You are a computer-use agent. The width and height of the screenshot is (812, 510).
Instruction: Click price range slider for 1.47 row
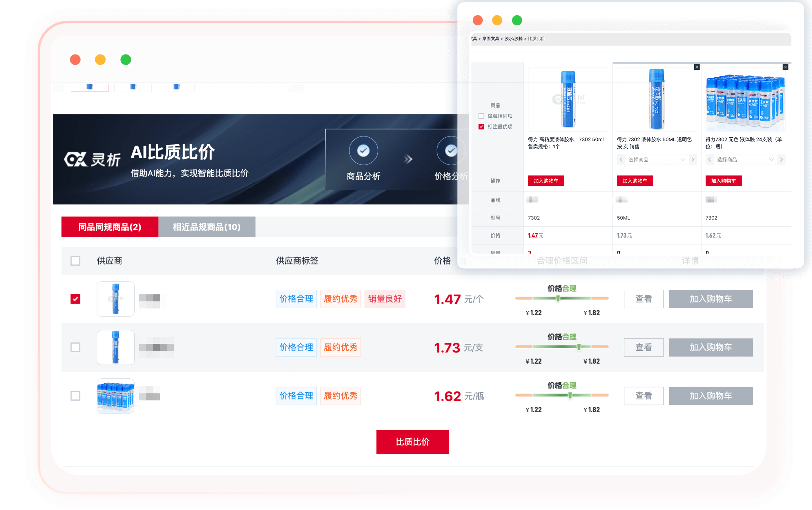coord(562,298)
